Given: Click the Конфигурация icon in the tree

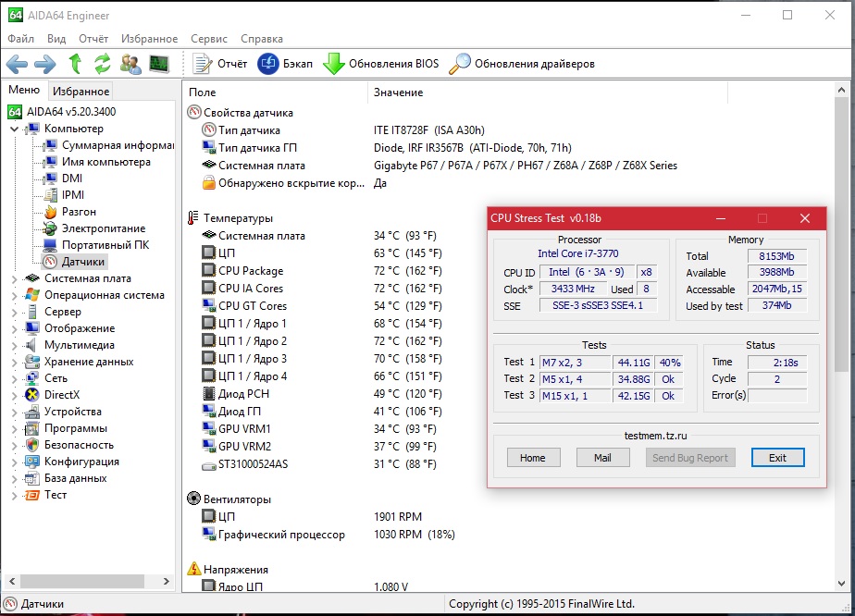Looking at the screenshot, I should pos(32,462).
